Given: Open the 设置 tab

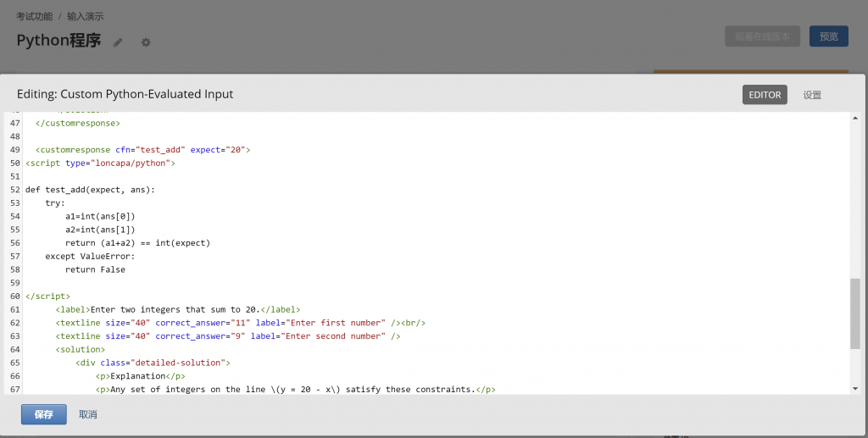Looking at the screenshot, I should coord(812,95).
